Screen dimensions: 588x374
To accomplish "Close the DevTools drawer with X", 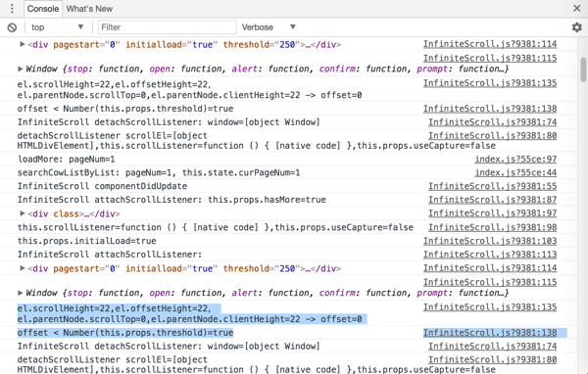I will (577, 8).
